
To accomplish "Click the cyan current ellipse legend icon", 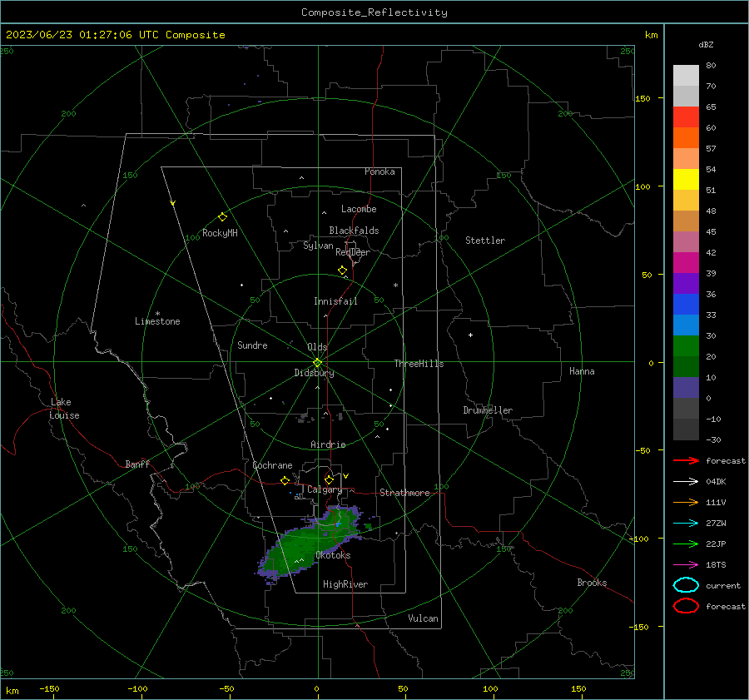I will pyautogui.click(x=686, y=585).
